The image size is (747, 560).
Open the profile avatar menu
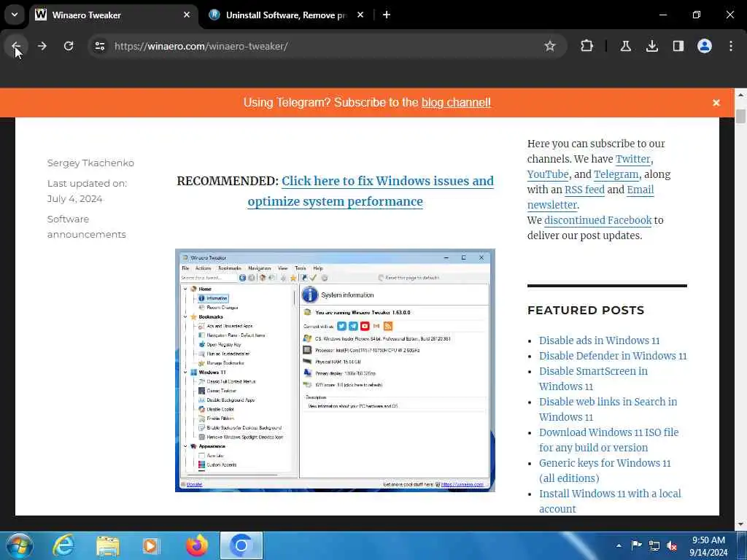[x=705, y=46]
